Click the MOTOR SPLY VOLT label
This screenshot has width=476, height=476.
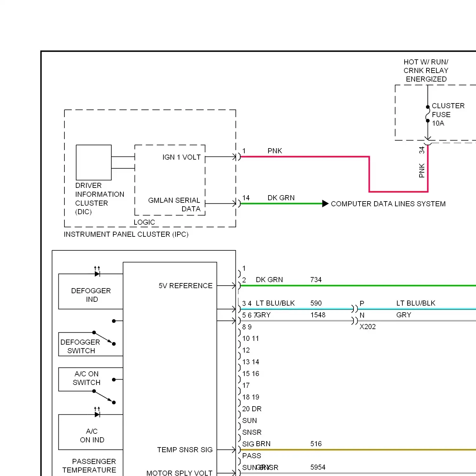(x=179, y=473)
